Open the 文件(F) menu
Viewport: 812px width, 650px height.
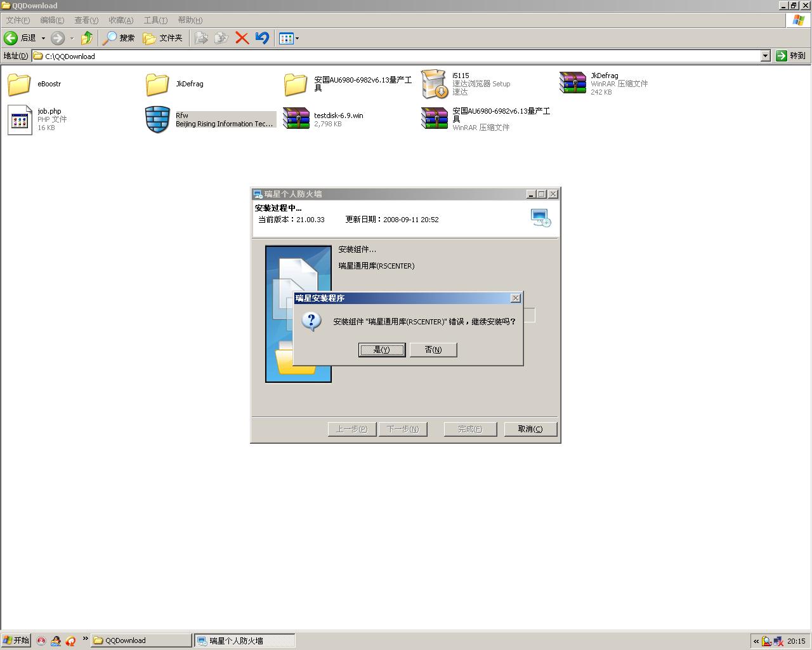pos(18,20)
